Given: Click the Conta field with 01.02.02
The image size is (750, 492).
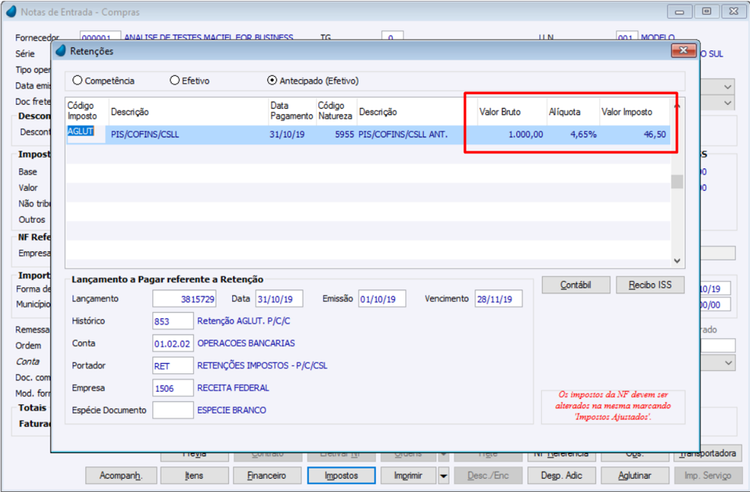Looking at the screenshot, I should (x=173, y=343).
